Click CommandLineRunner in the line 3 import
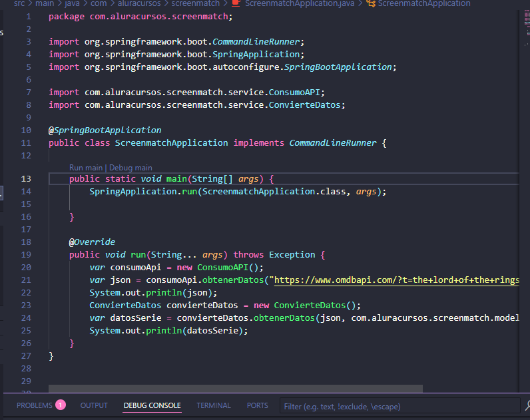This screenshot has height=420, width=530. click(256, 41)
